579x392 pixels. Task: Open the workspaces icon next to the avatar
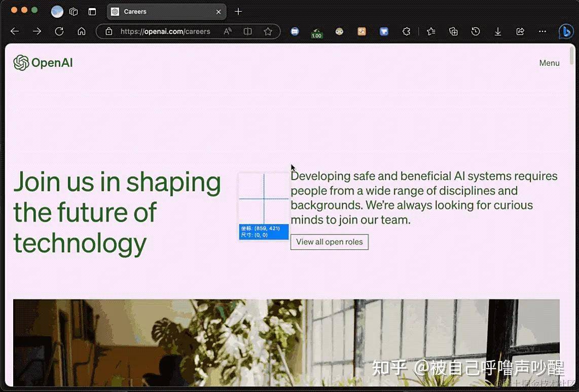tap(74, 12)
